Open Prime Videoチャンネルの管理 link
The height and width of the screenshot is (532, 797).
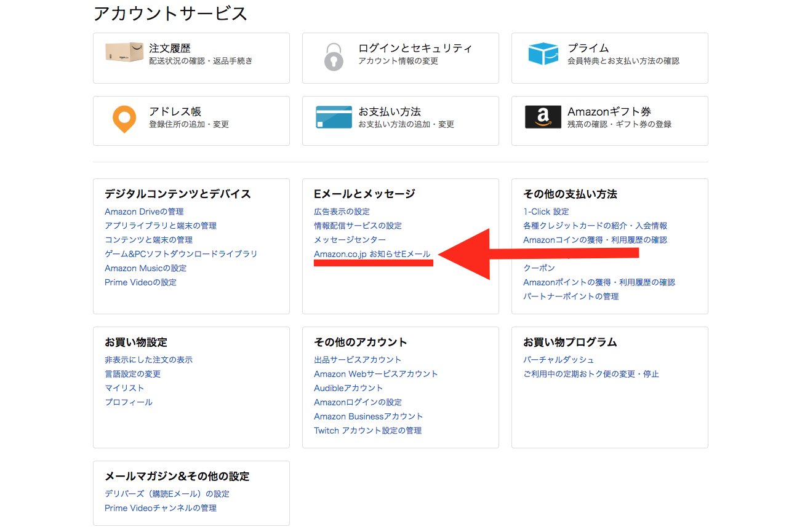tap(161, 508)
